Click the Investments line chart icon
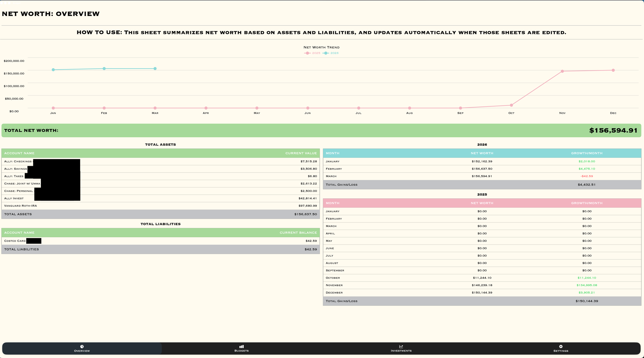Screen dimensions: 644x358 tap(401, 346)
